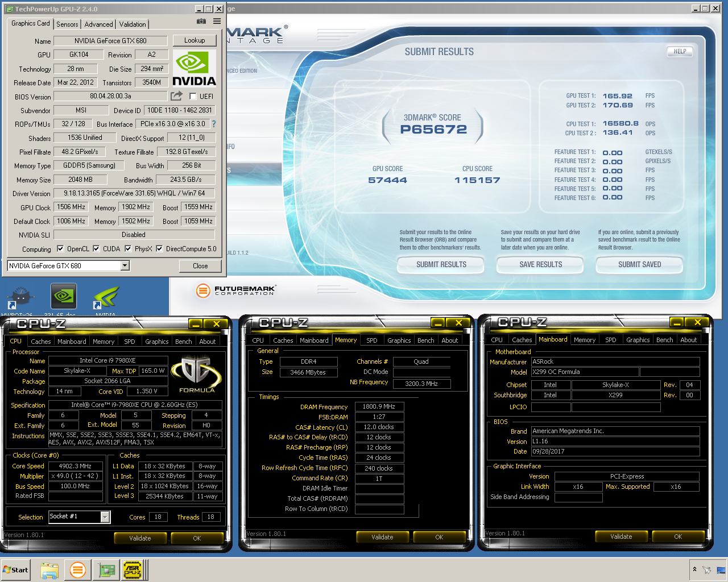Open the GPU-Z hamburger menu
Viewport: 728px width, 582px height.
pyautogui.click(x=217, y=21)
